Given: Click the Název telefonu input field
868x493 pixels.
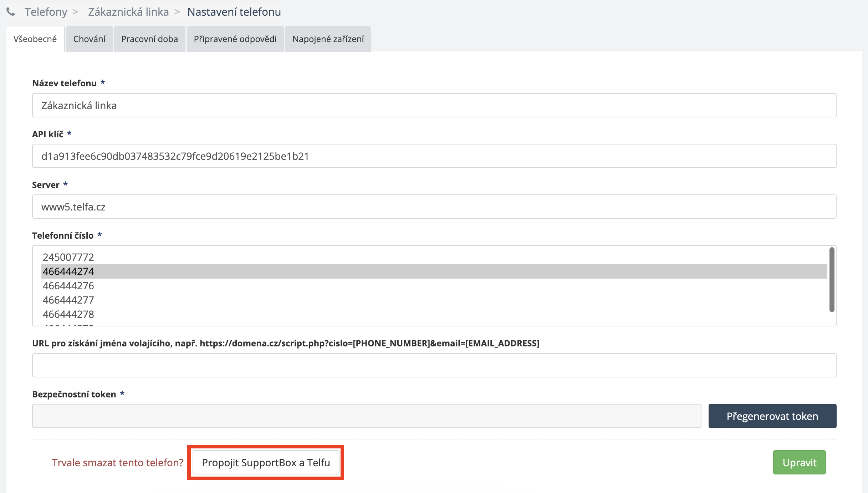Looking at the screenshot, I should pyautogui.click(x=434, y=106).
